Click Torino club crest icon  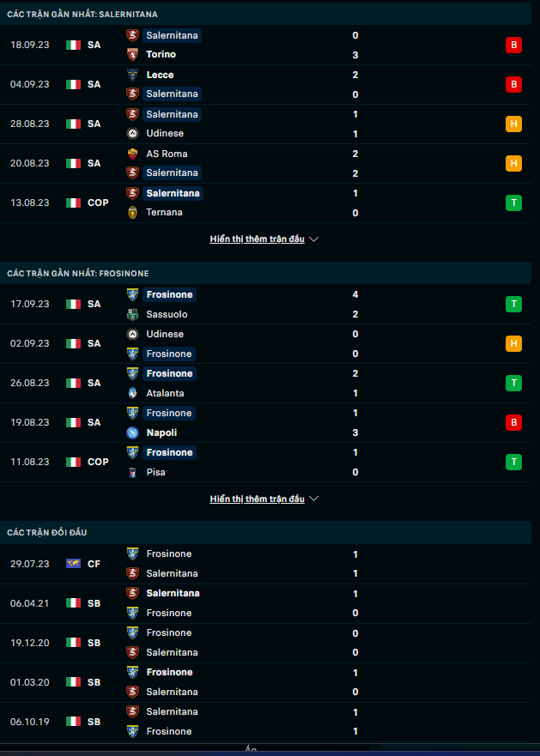(133, 55)
